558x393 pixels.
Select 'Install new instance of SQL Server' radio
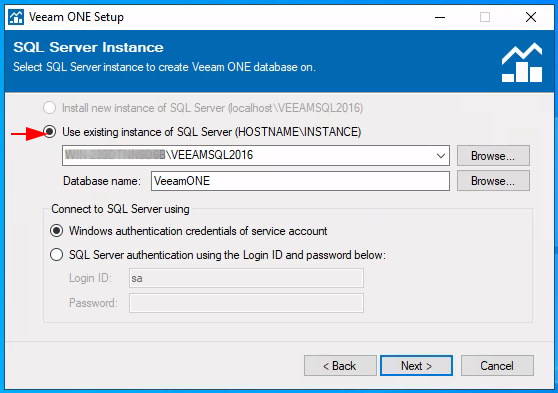click(x=49, y=108)
